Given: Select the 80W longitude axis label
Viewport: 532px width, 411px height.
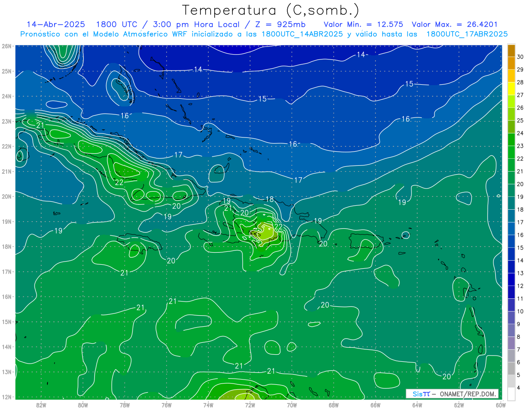Looking at the screenshot, I should pos(82,404).
